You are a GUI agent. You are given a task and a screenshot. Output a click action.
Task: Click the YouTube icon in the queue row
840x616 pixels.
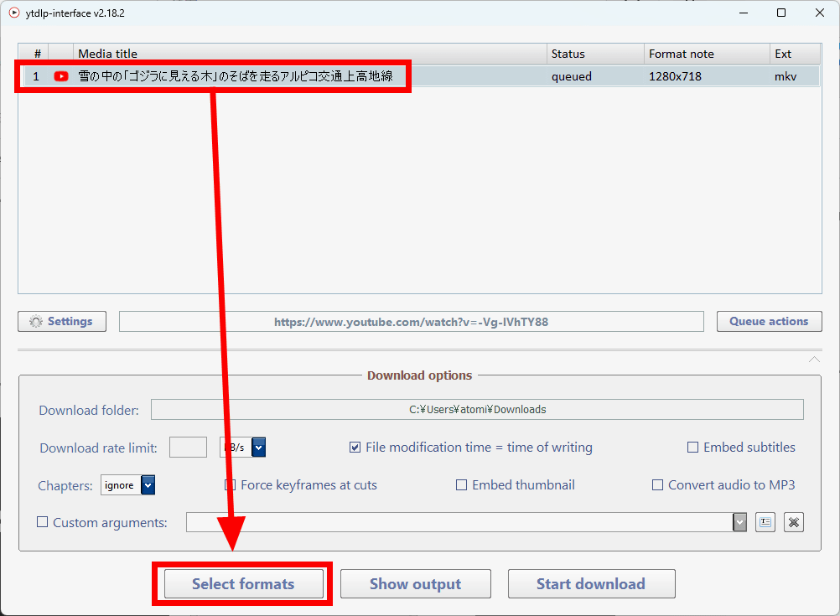[x=60, y=76]
